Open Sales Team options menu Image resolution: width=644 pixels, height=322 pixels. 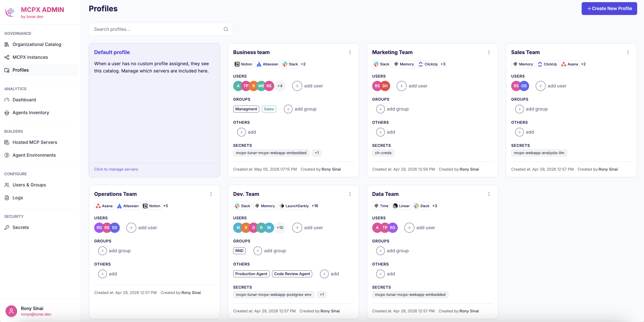[x=628, y=52]
